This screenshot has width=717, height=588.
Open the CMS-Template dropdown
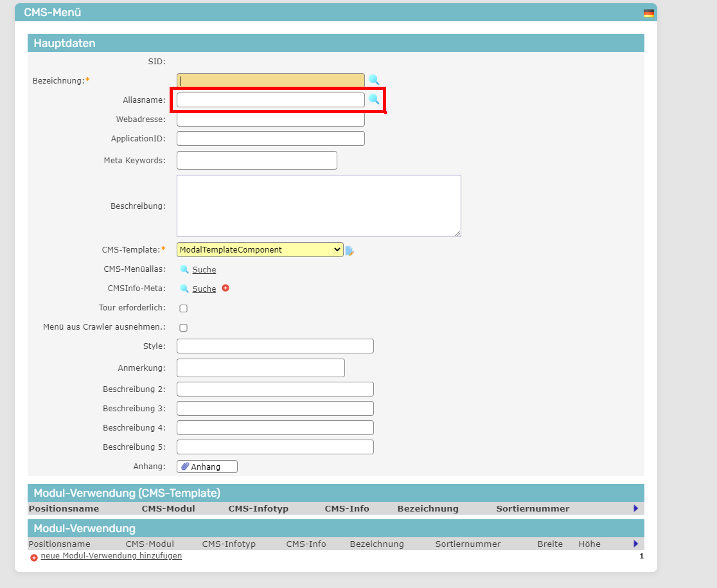click(x=260, y=250)
